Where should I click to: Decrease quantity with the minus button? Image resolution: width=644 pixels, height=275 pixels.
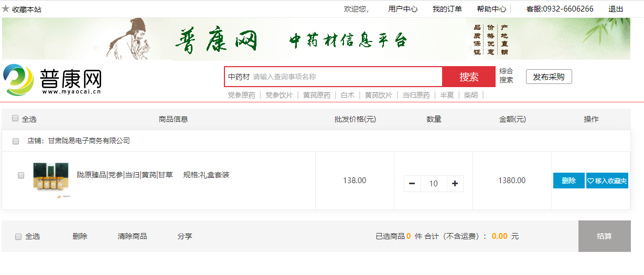click(412, 184)
